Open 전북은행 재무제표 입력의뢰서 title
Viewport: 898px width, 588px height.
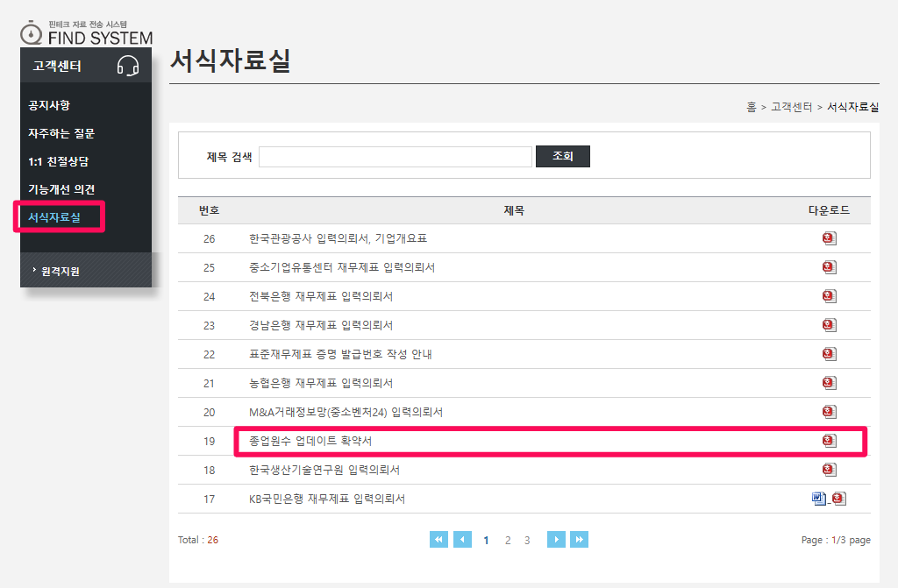[x=321, y=296]
